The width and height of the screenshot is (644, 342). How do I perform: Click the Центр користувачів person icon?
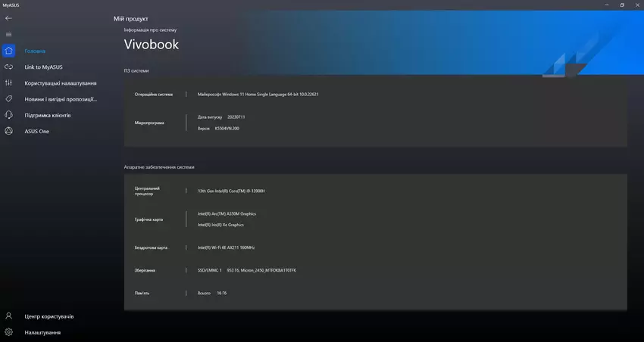point(8,316)
